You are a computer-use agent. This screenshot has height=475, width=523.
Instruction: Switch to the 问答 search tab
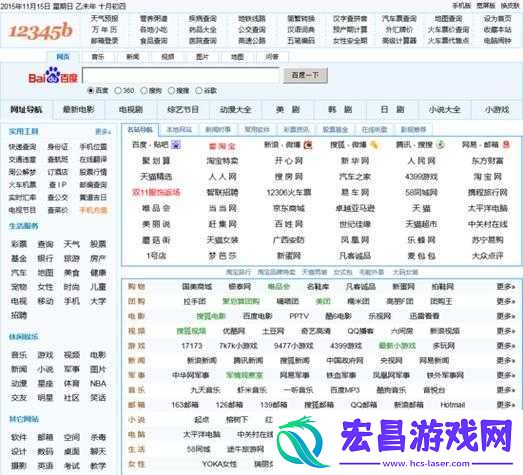(272, 57)
